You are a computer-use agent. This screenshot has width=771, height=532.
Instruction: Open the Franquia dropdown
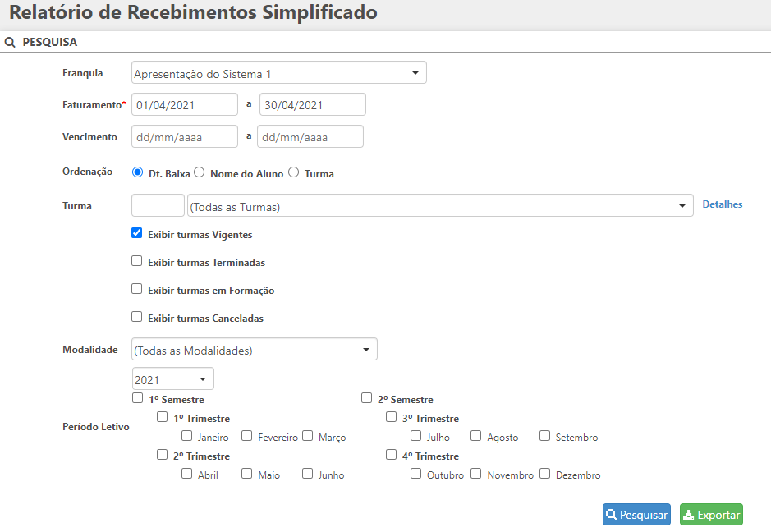[x=279, y=73]
